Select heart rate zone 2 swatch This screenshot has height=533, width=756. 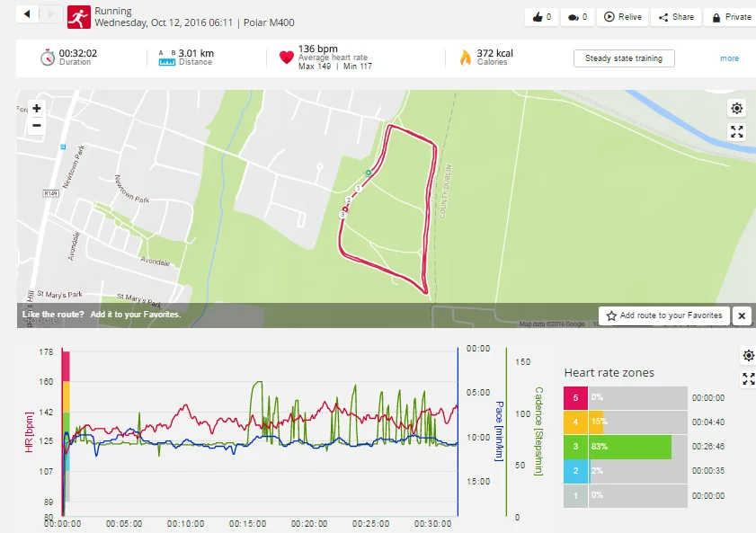pyautogui.click(x=575, y=471)
